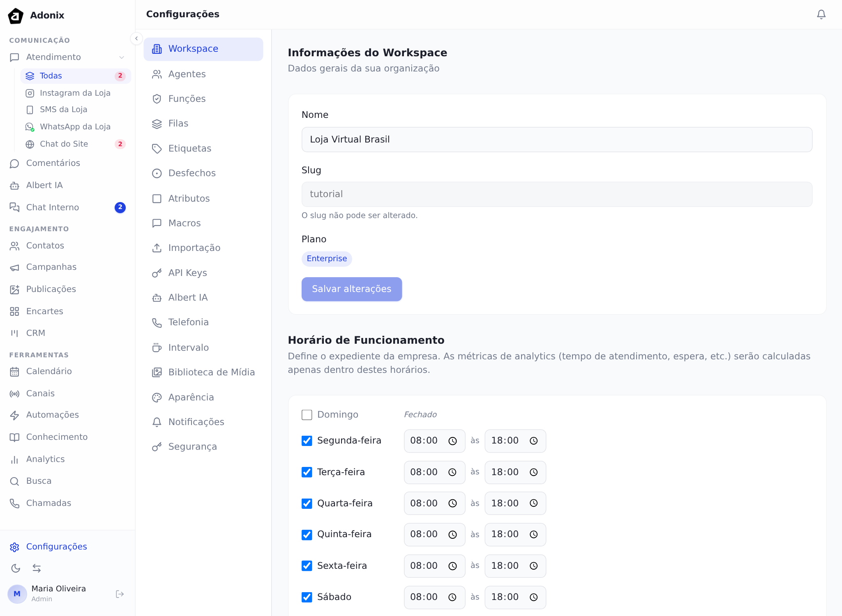The image size is (842, 616).
Task: Open the Notificações settings tab
Action: (203, 422)
